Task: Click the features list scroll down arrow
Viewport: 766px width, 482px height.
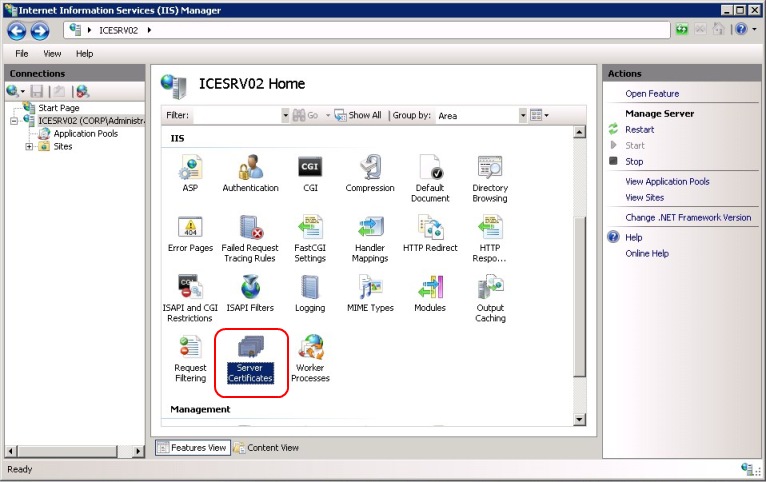Action: pyautogui.click(x=579, y=419)
